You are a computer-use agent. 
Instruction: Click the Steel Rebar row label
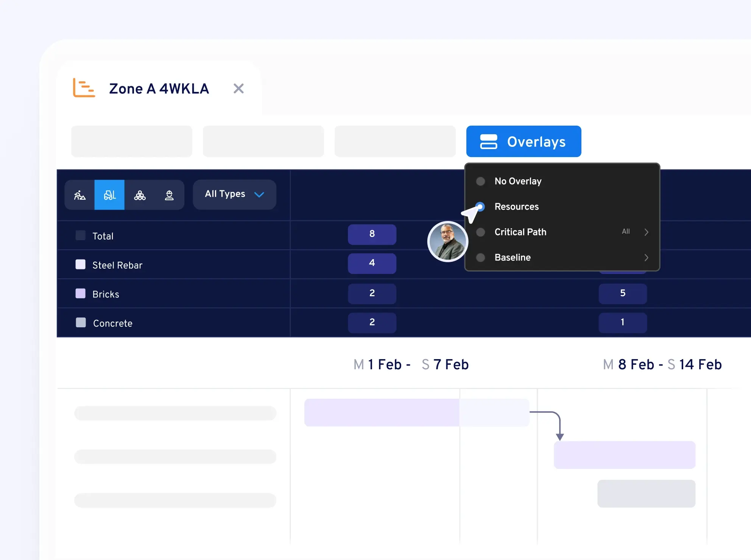117,265
